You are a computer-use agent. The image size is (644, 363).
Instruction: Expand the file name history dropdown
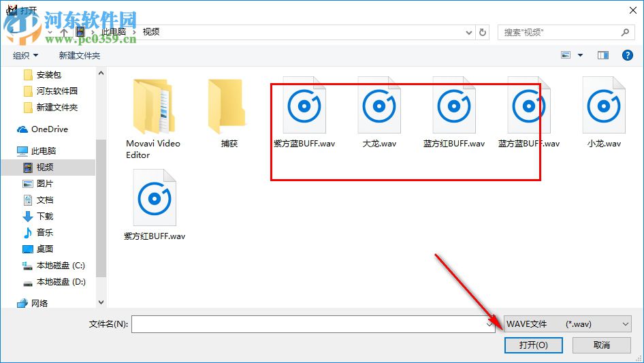[489, 324]
